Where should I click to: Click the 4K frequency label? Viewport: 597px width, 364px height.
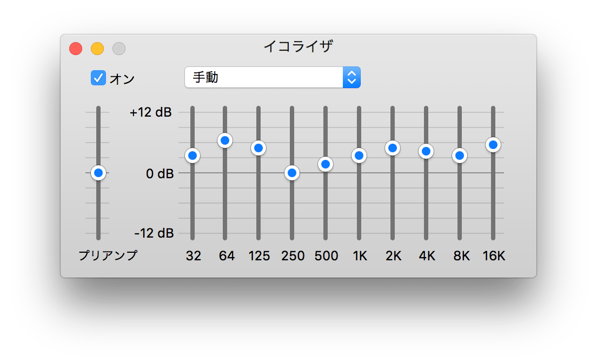[x=427, y=256]
